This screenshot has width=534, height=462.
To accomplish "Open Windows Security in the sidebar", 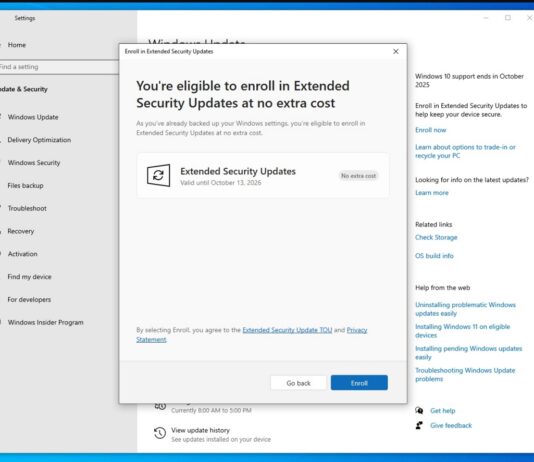I will [34, 163].
